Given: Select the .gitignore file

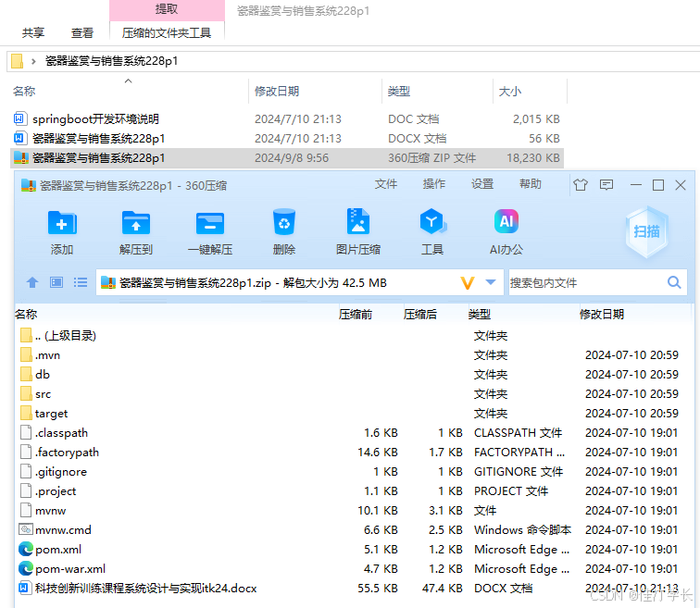Looking at the screenshot, I should point(54,472).
